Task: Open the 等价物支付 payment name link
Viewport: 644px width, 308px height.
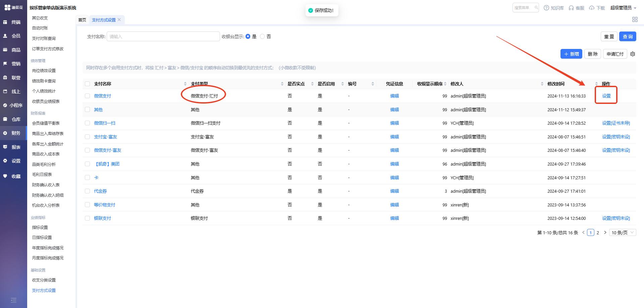Action: coord(104,205)
